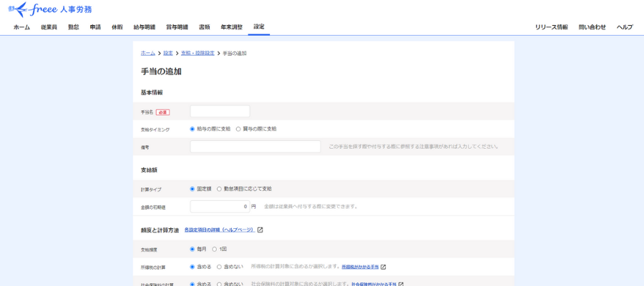Open 各設定項目の詳細（ヘルプページ） link
644x286 pixels.
pos(219,230)
